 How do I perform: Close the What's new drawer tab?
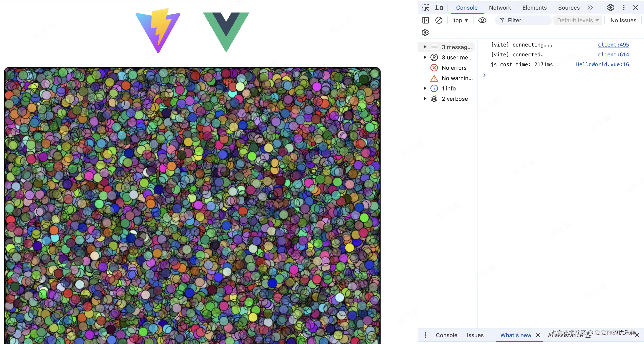click(538, 335)
